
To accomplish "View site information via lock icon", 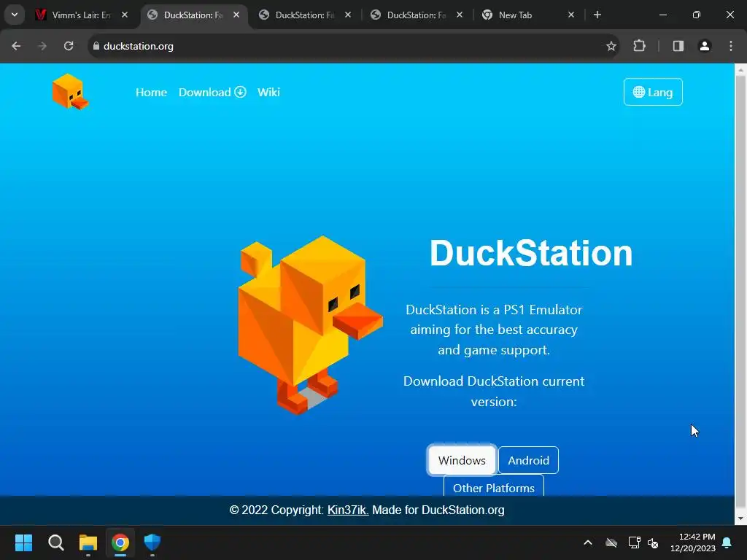I will click(96, 46).
